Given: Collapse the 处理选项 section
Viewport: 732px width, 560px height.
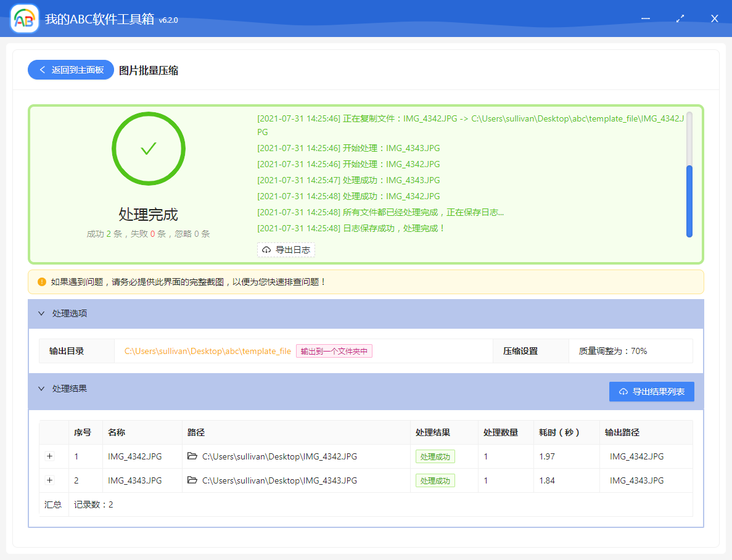Looking at the screenshot, I should pos(41,313).
